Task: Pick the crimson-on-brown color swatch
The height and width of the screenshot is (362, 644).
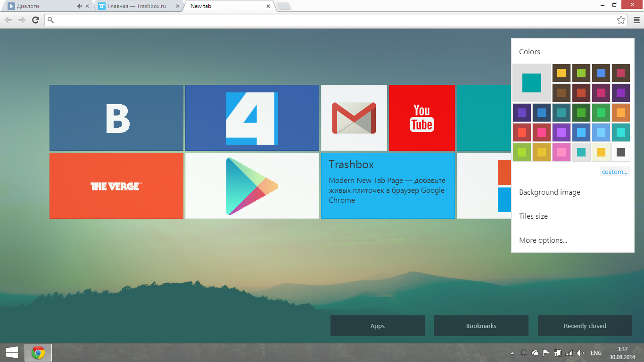Action: click(621, 73)
